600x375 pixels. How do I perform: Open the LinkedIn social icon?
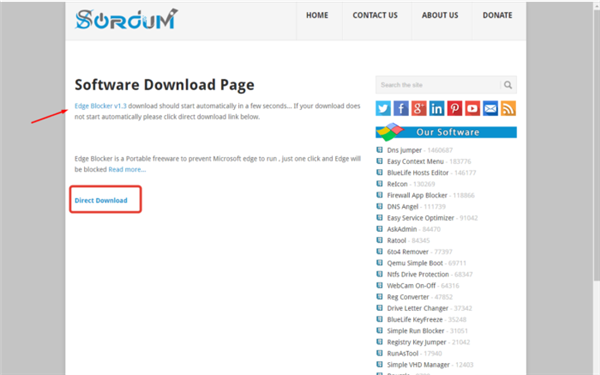(437, 108)
